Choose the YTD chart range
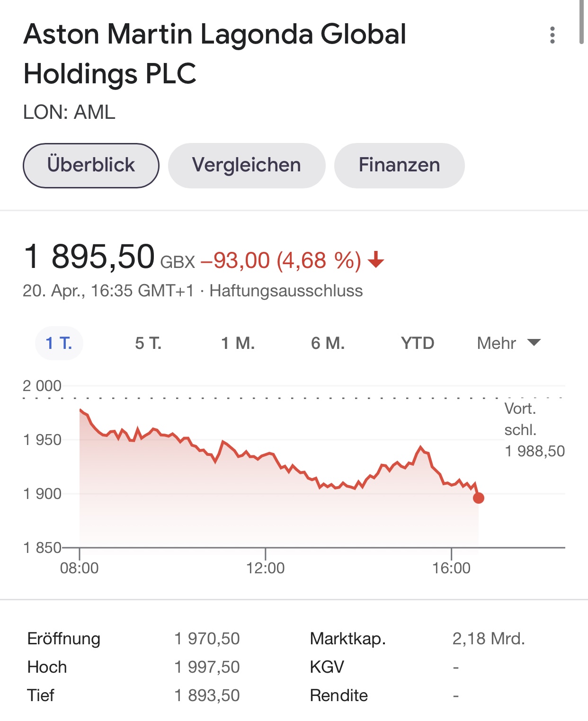This screenshot has width=588, height=721. [x=418, y=343]
